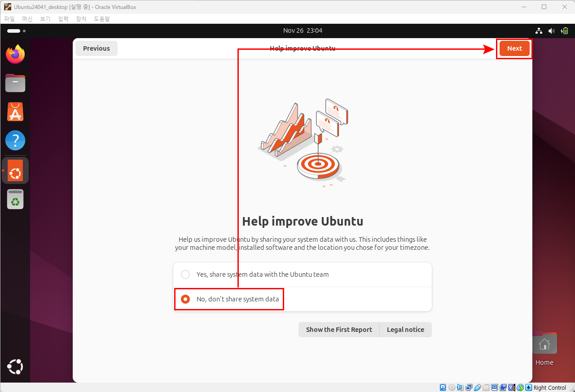
Task: Click the VirtualBox mouse integration status icon
Action: pos(520,388)
